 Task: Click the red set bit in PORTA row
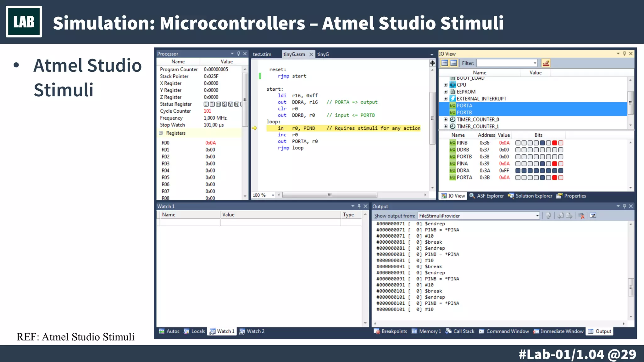(x=554, y=178)
